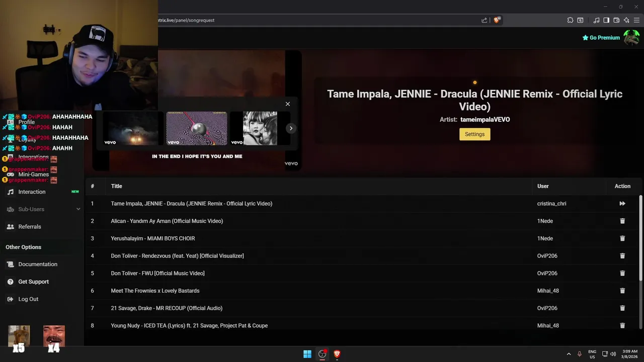Remove 21 Savage, Drake - MR RECOUP request

622,308
